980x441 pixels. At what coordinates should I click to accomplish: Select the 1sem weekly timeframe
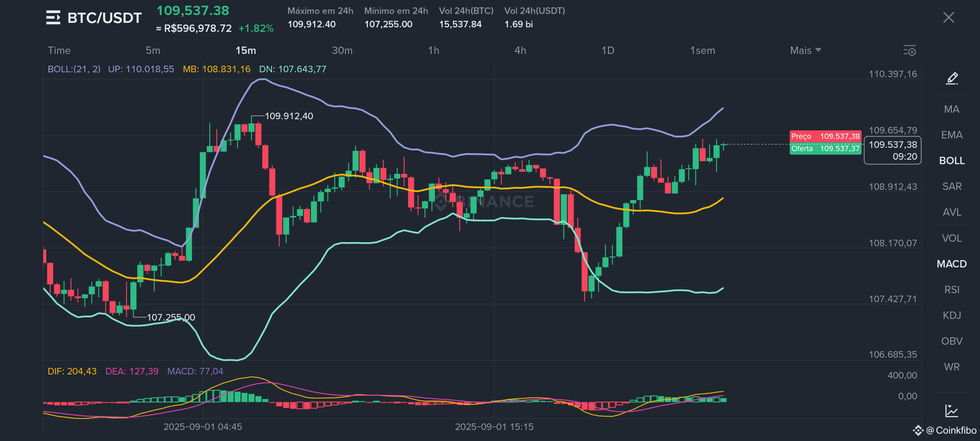703,50
